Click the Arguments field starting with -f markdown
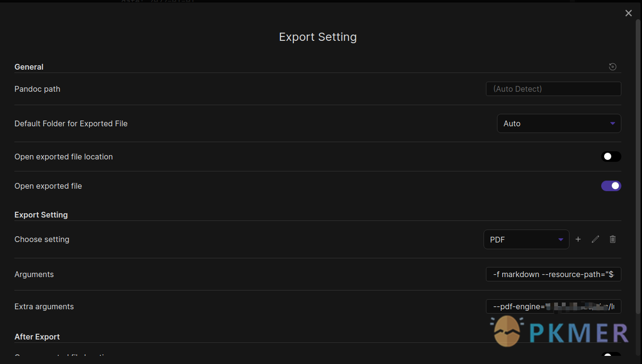The height and width of the screenshot is (364, 642). [553, 274]
